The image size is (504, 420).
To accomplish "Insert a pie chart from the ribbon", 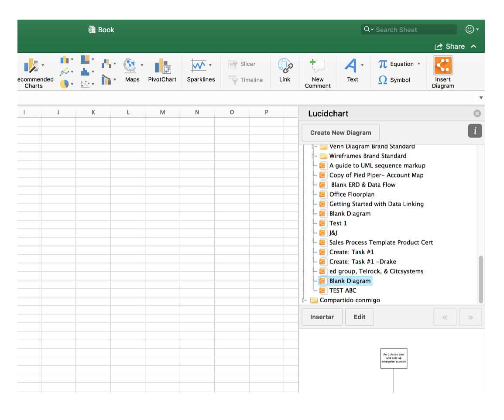I will click(64, 84).
